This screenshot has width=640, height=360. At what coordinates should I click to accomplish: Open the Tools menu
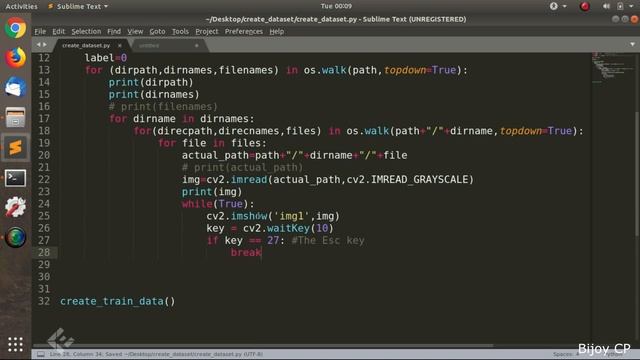[180, 31]
